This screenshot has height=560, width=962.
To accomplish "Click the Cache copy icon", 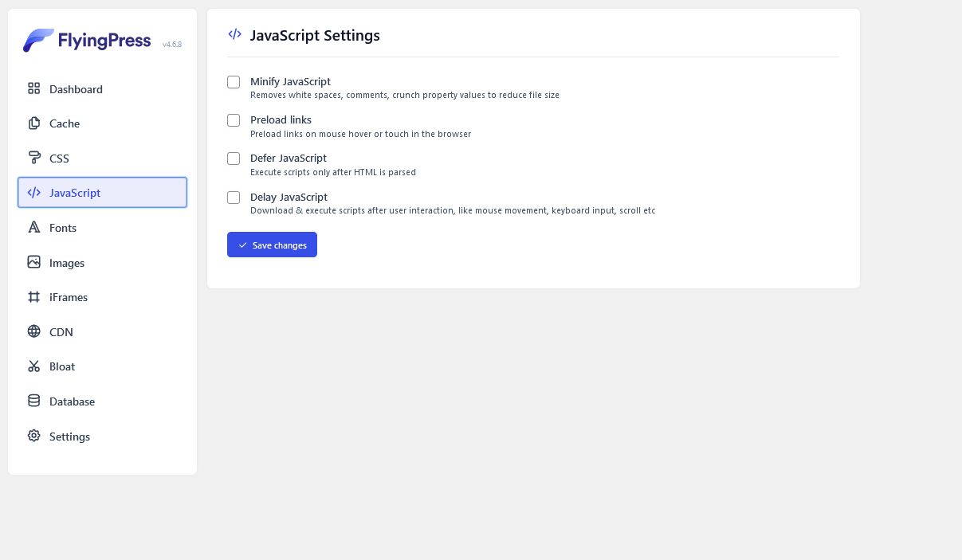I will pyautogui.click(x=33, y=123).
